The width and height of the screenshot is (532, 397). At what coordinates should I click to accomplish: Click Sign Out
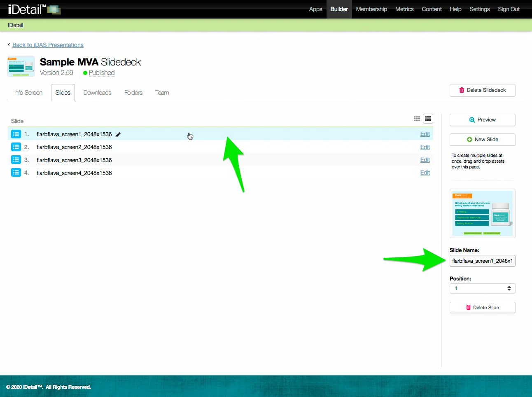509,9
